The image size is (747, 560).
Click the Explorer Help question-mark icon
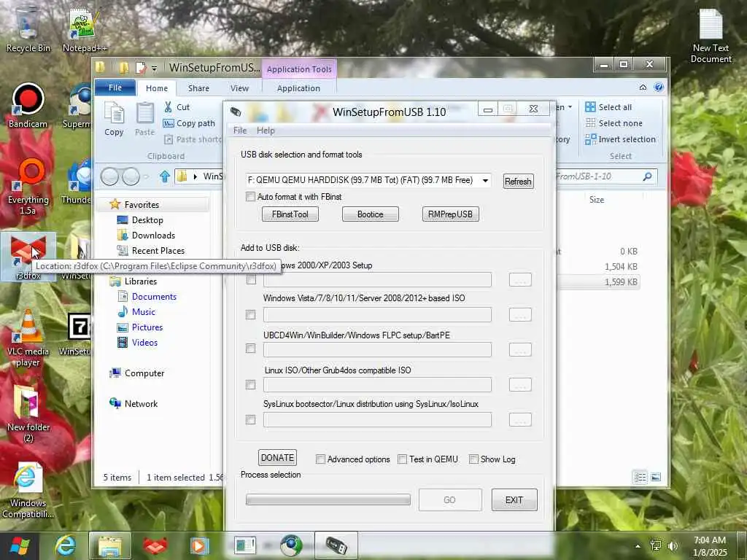[659, 87]
